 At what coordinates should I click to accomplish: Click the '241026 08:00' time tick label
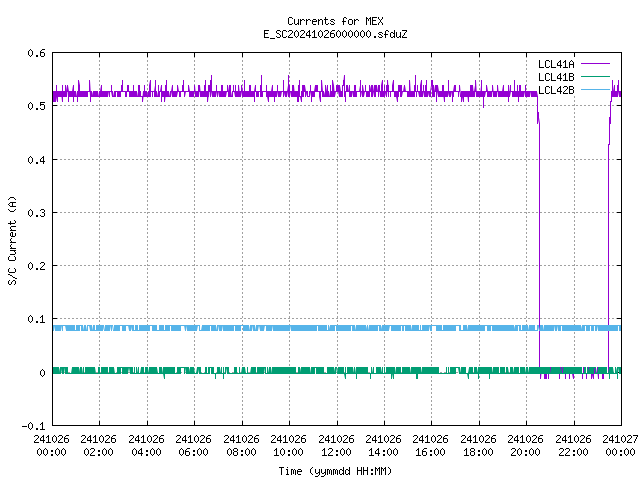241,446
